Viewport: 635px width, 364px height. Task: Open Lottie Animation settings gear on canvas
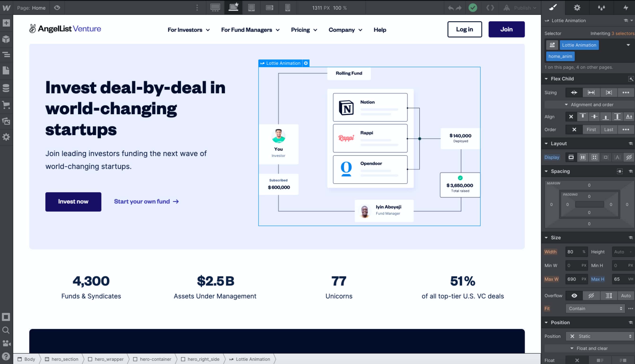pyautogui.click(x=306, y=63)
